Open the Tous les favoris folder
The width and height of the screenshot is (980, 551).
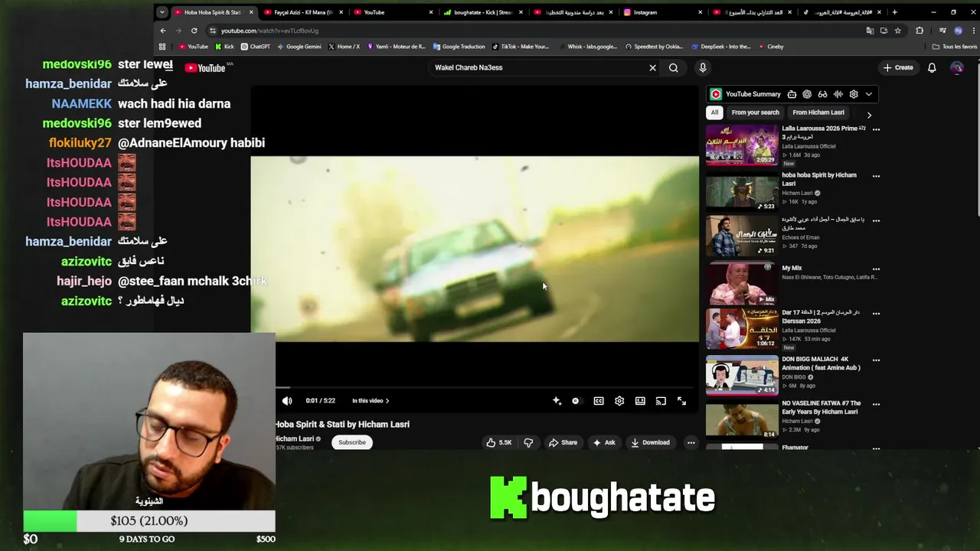955,47
